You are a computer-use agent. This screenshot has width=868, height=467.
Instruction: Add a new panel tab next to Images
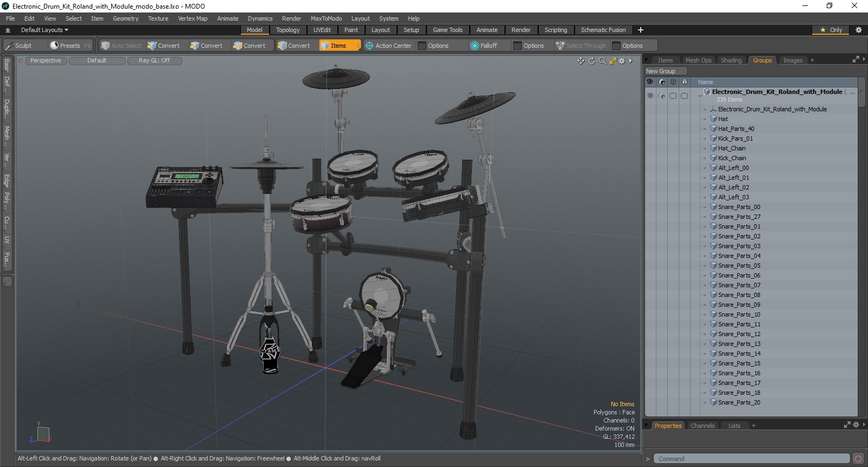click(812, 60)
